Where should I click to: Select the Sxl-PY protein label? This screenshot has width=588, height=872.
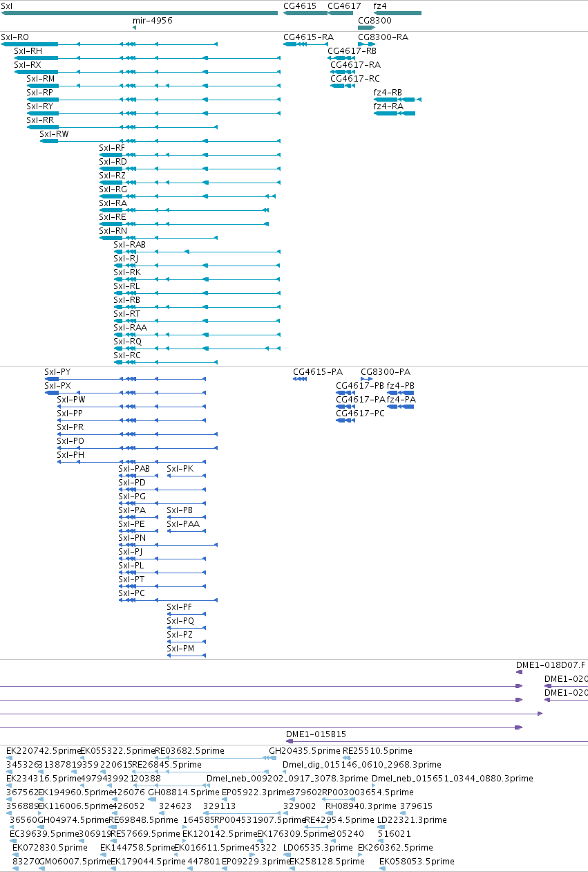57,372
